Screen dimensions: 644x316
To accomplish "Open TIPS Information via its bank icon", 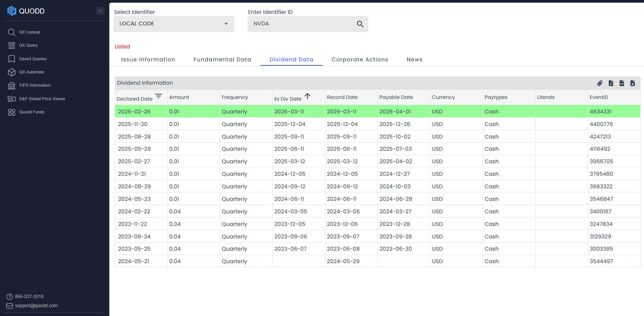I will click(x=12, y=85).
